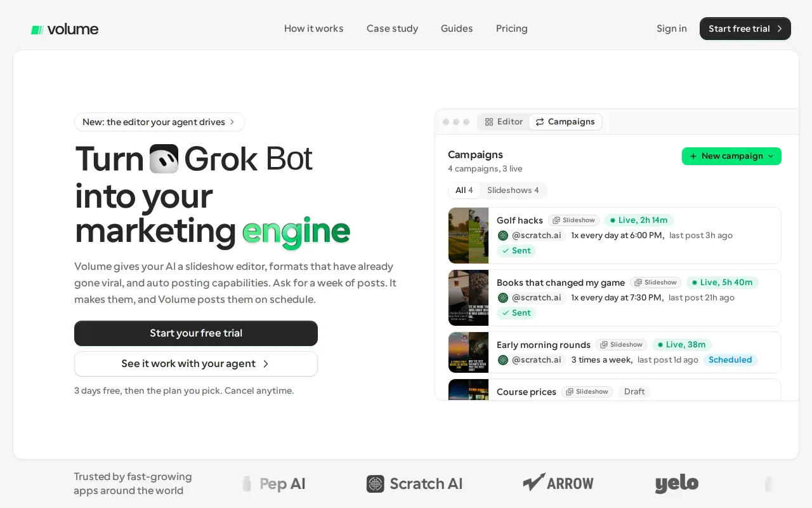Click the Scratch AI logo in trusted bar
This screenshot has height=508, width=812.
click(414, 484)
